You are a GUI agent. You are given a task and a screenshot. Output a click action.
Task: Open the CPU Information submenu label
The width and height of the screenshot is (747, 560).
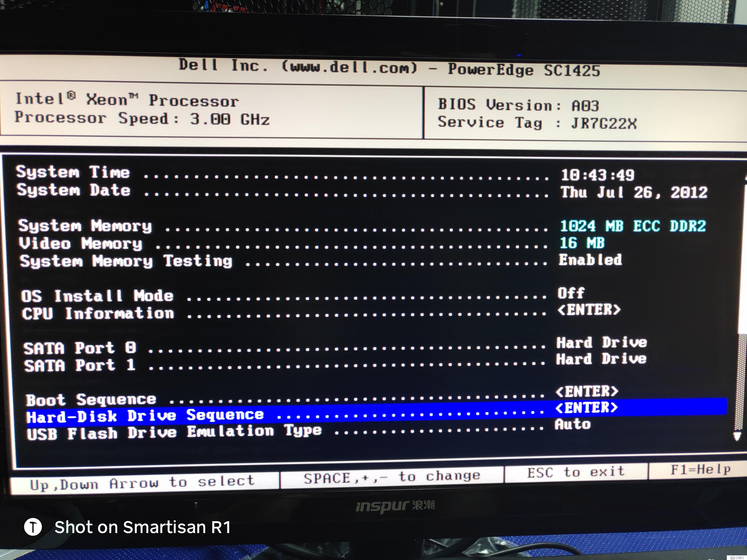pyautogui.click(x=98, y=313)
